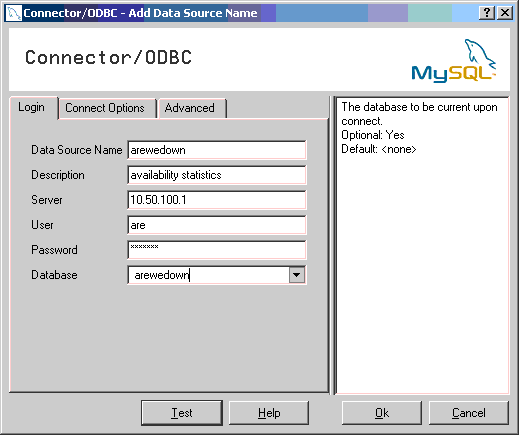Click the Test button
The width and height of the screenshot is (519, 435).
coord(182,413)
